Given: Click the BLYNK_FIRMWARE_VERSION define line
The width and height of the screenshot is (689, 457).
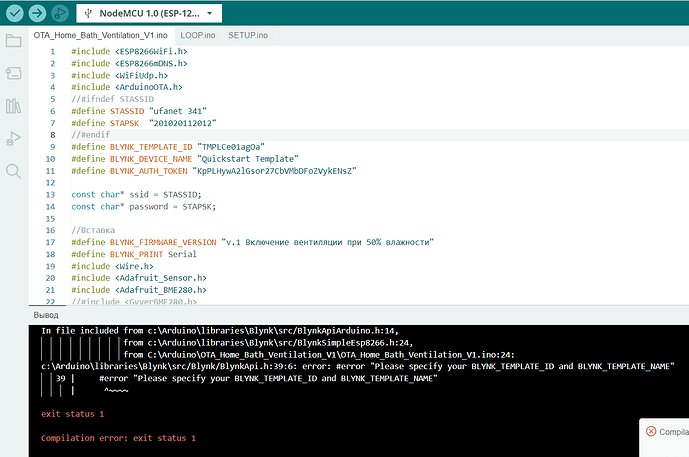Looking at the screenshot, I should tap(253, 242).
